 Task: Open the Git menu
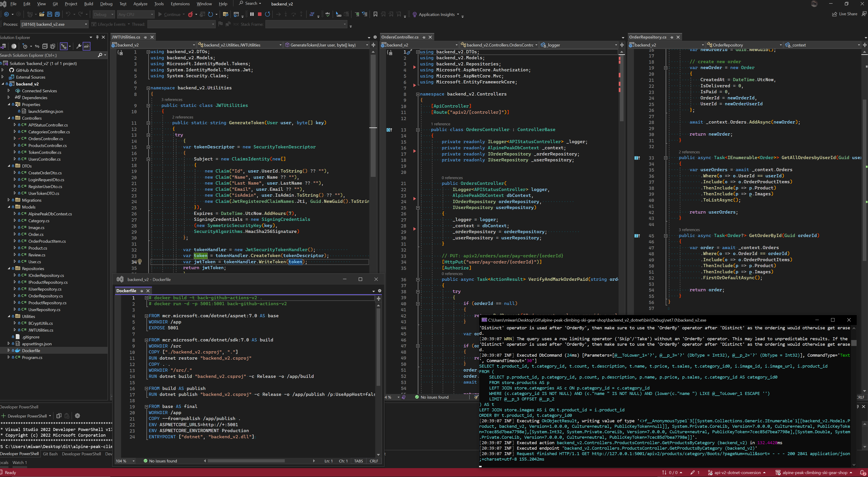tap(55, 4)
